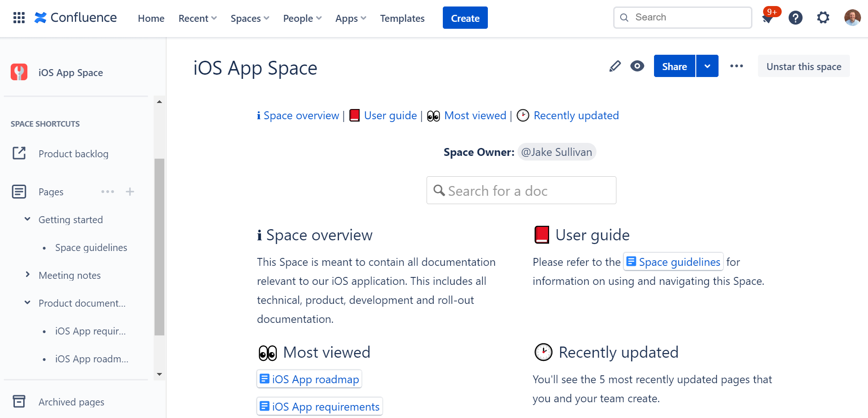Screen dimensions: 868x418
Task: Click the iOS App Space name in sidebar
Action: (71, 73)
